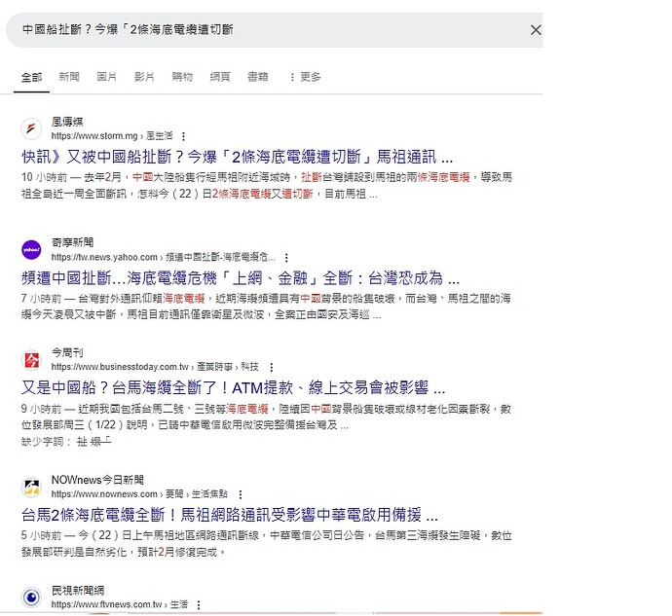Click the https://www.ftvnews.com.tw URL text

[x=107, y=604]
